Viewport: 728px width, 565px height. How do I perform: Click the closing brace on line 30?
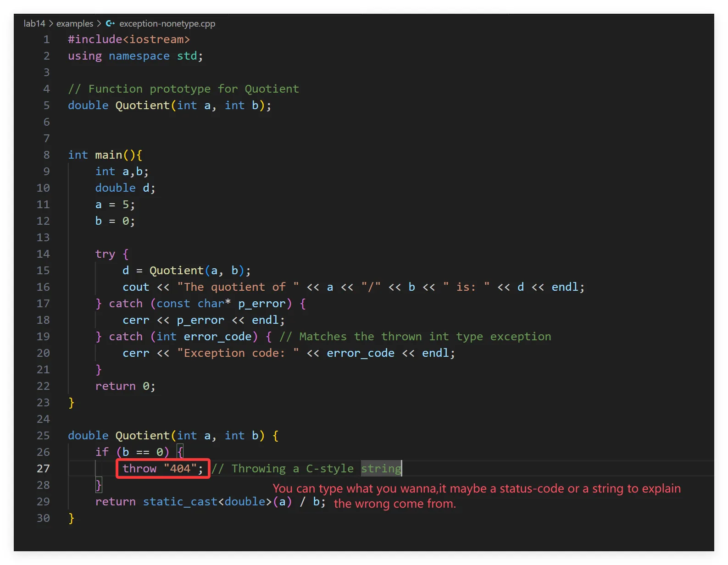71,518
